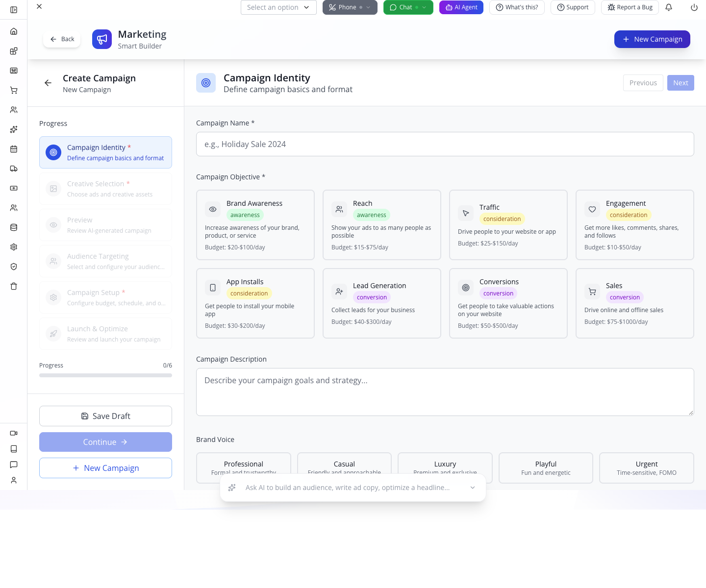The height and width of the screenshot is (588, 706).
Task: Open notifications bell icon
Action: (x=669, y=7)
